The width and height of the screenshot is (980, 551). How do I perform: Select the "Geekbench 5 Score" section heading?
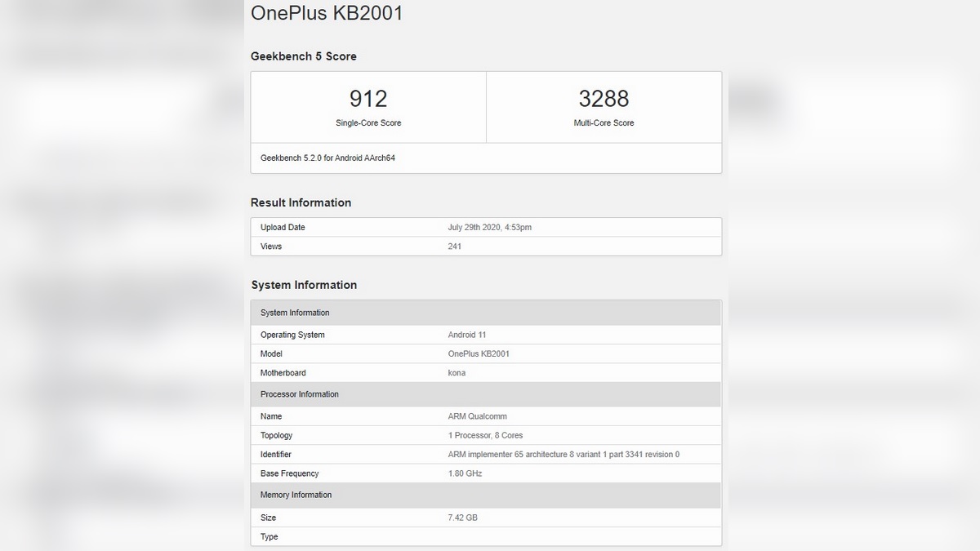click(x=304, y=56)
